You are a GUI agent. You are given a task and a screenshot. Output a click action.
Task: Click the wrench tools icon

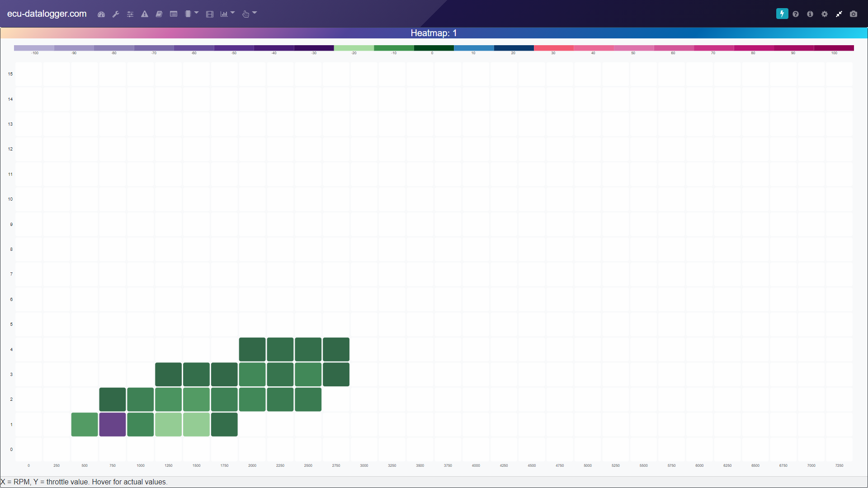coord(116,14)
